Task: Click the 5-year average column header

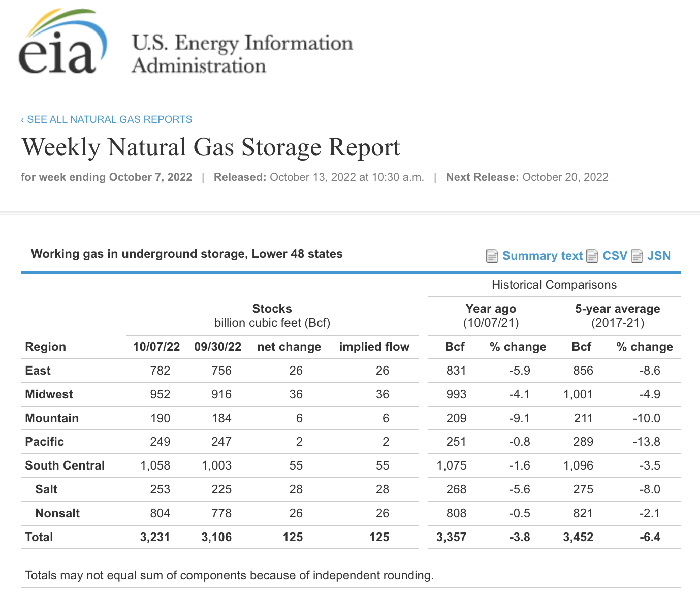Action: (x=617, y=309)
